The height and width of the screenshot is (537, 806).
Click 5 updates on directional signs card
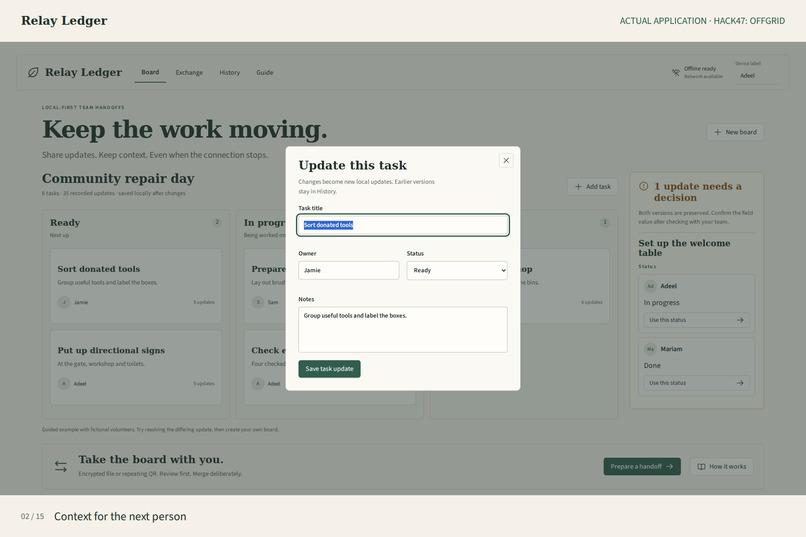click(204, 383)
